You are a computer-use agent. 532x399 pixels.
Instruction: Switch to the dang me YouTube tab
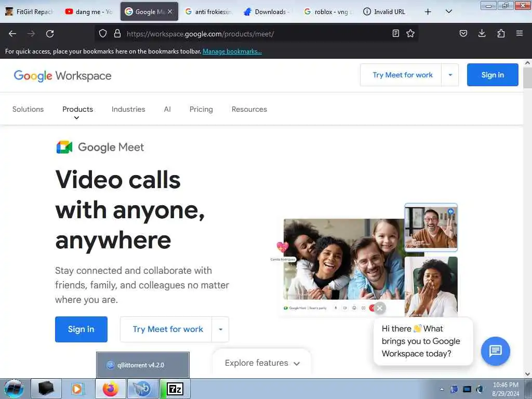[89, 11]
